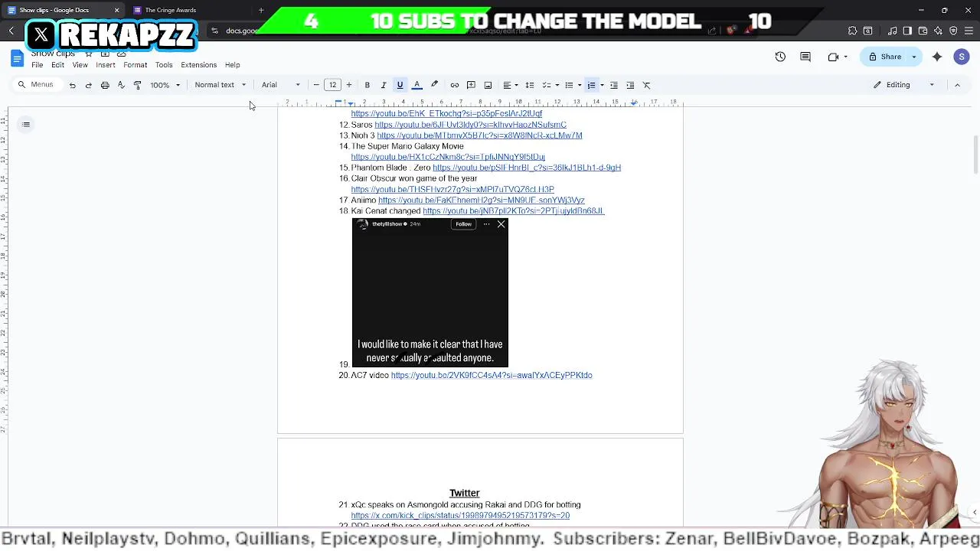Viewport: 980px width, 551px height.
Task: Toggle bold formatting
Action: tap(367, 85)
